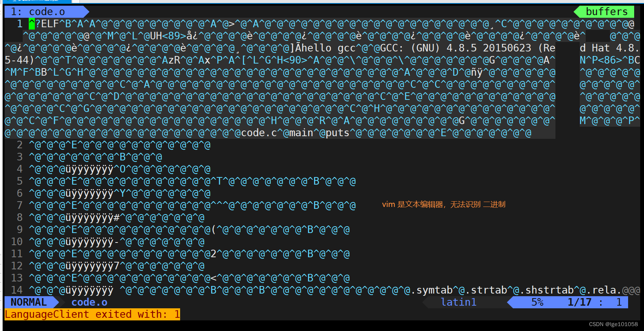
Task: Click 'd Hat 4.8.' text at right
Action: click(610, 48)
